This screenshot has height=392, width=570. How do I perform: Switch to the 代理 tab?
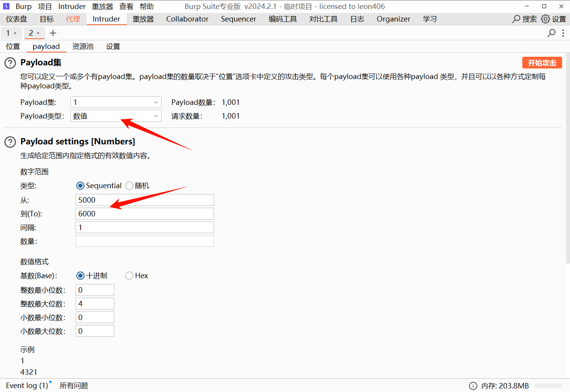(x=73, y=19)
